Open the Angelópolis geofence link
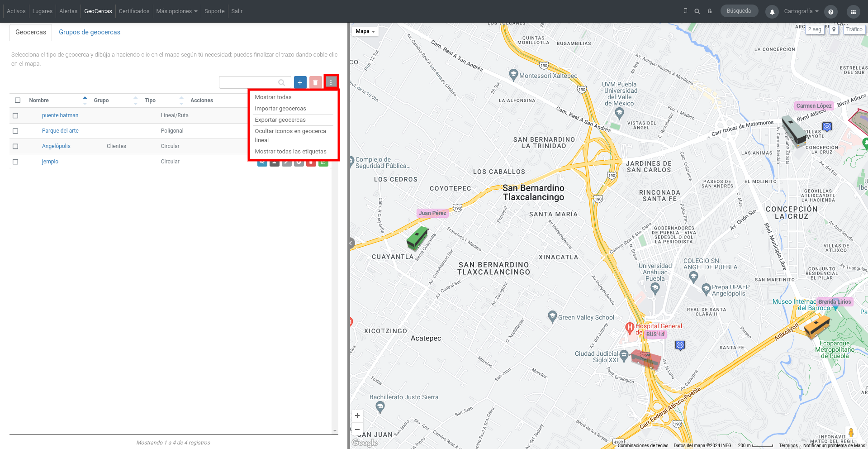The width and height of the screenshot is (868, 449). click(x=56, y=146)
